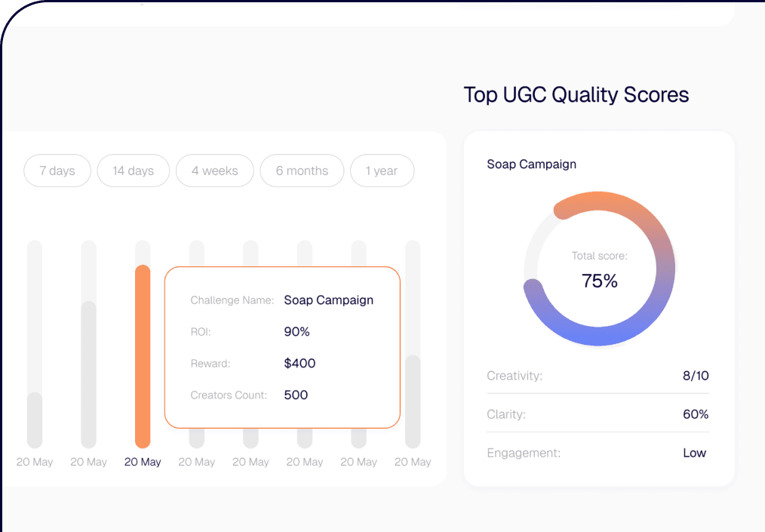Screen dimensions: 765x532
Task: Click the 20 May label under orange bar
Action: coord(143,461)
